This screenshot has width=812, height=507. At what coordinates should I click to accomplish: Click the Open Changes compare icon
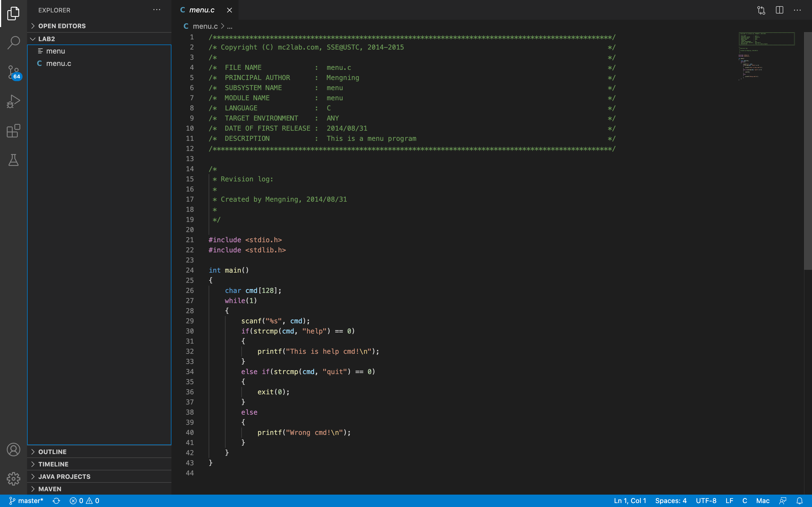[x=761, y=10]
